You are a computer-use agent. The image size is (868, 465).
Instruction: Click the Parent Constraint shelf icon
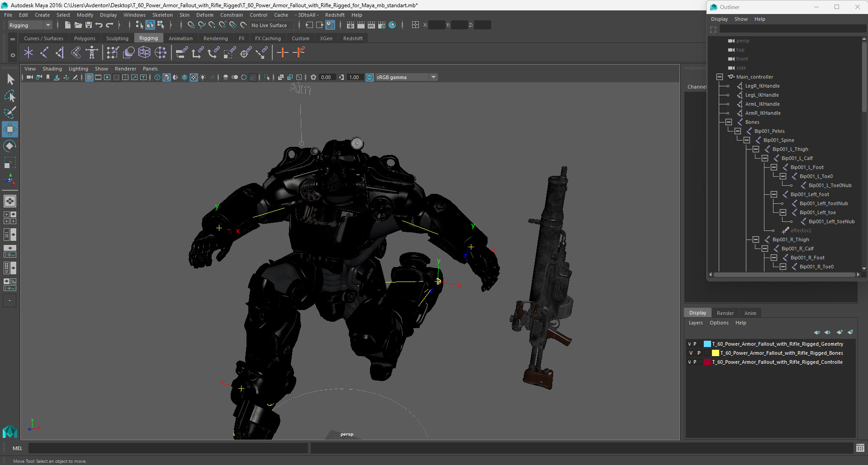click(182, 53)
